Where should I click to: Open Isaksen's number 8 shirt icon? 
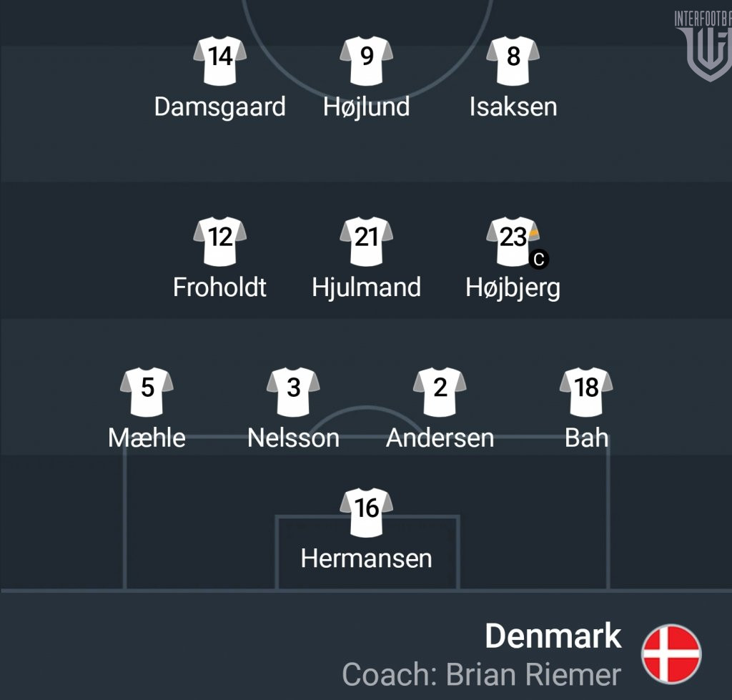(513, 60)
